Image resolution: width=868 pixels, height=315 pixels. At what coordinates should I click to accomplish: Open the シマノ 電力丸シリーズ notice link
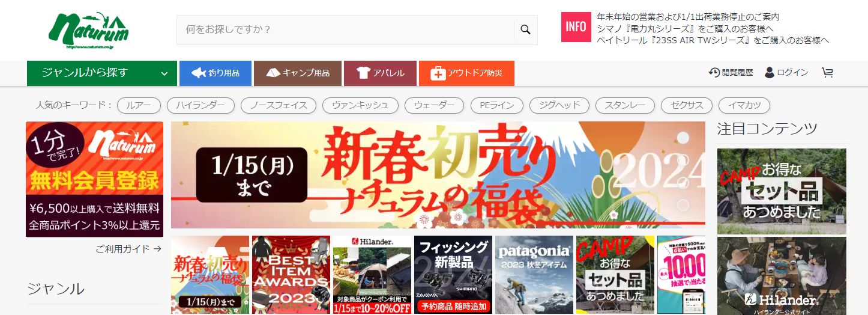coord(686,28)
